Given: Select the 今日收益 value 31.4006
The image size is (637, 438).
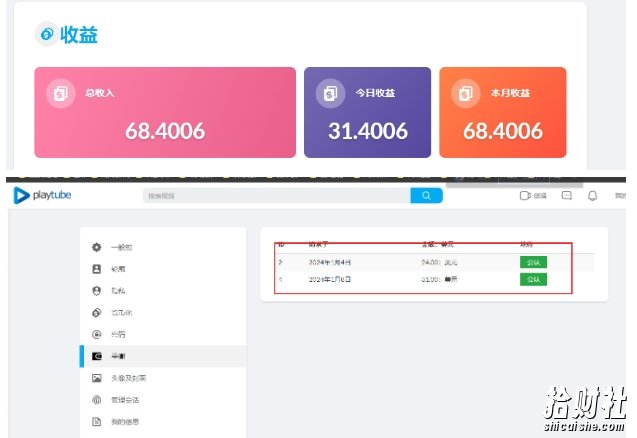Looking at the screenshot, I should pyautogui.click(x=368, y=131).
